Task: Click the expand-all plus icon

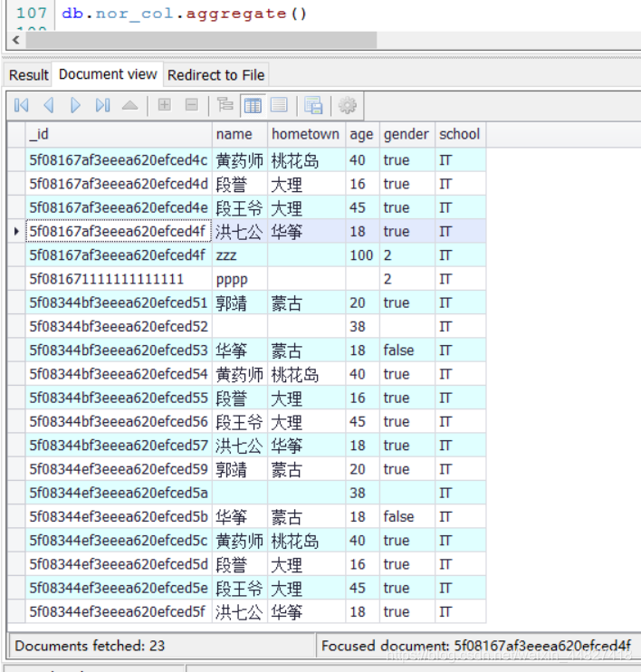Action: [165, 104]
